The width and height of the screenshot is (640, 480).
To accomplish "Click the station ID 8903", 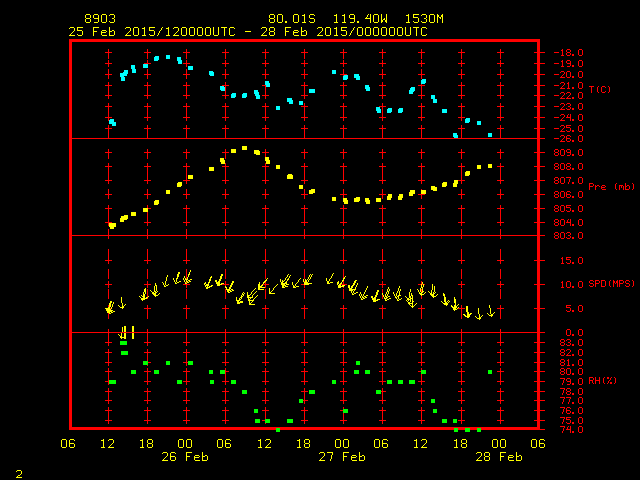I will point(100,19).
